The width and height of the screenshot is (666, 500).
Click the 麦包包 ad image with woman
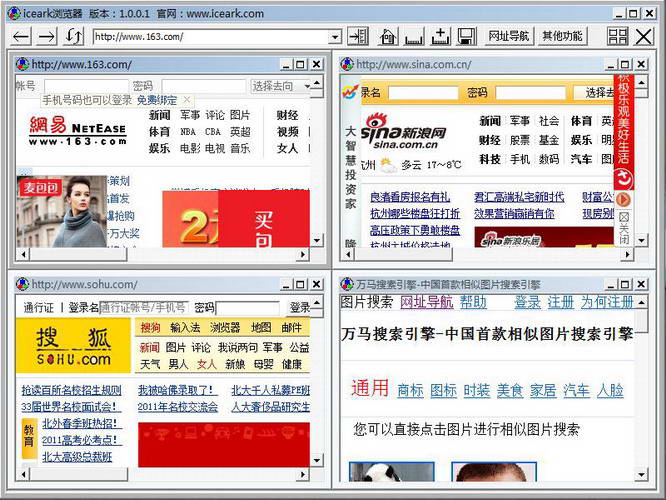(x=62, y=212)
